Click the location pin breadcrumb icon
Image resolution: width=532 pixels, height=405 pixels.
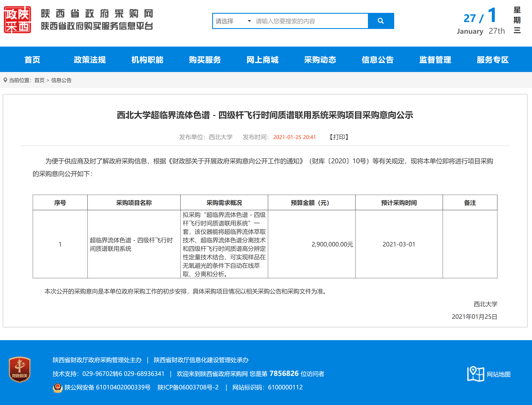coord(5,80)
